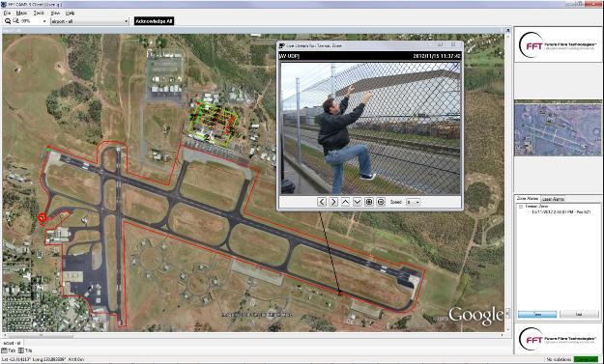Viewport: 604px width, 364px height.
Task: Tilt camera down with down arrow
Action: pos(357,202)
